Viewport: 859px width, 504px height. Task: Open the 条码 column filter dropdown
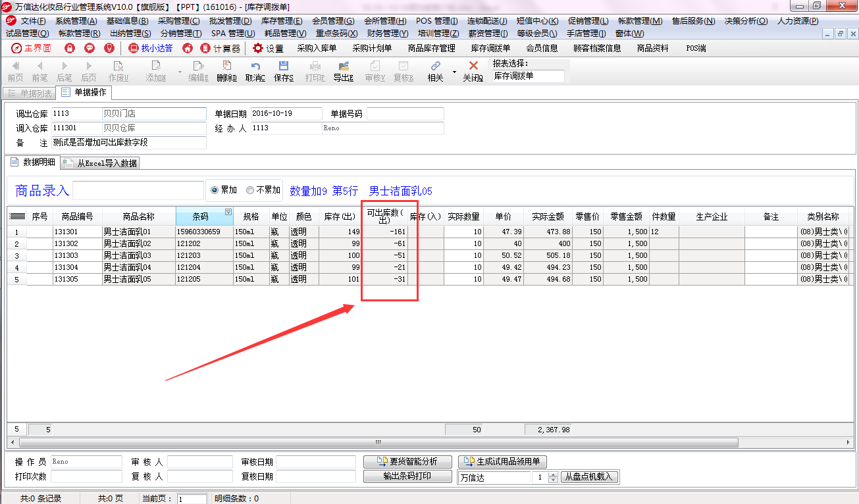point(228,212)
